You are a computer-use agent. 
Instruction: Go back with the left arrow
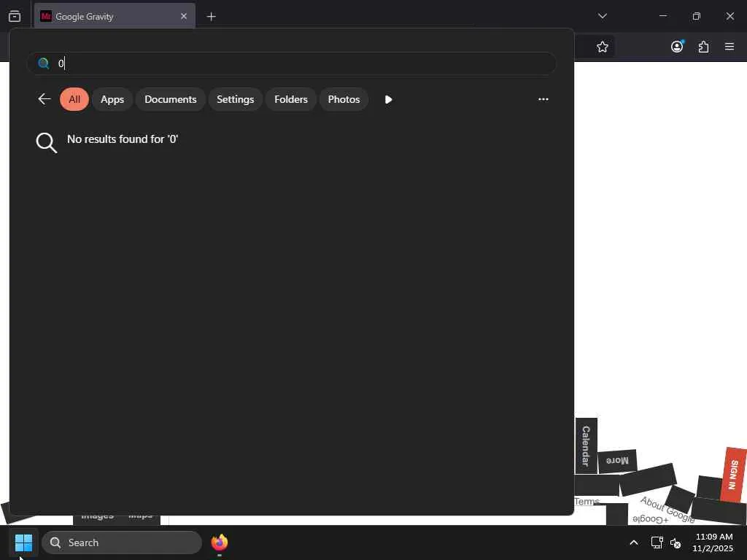point(44,99)
